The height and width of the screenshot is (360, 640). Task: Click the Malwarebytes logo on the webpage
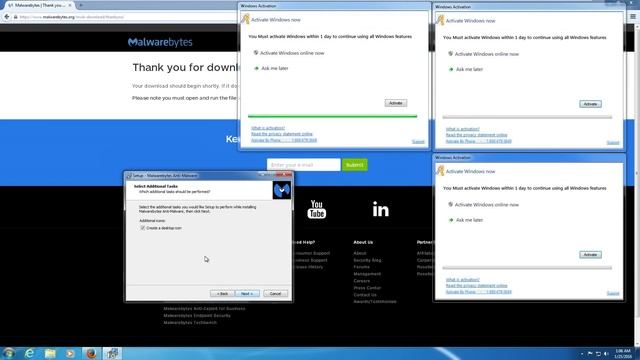[x=160, y=42]
